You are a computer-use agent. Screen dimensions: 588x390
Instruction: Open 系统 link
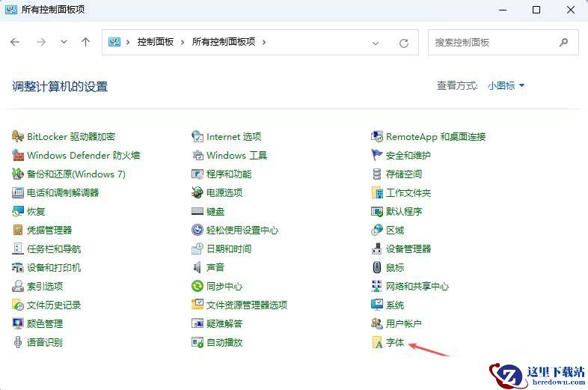tap(395, 305)
